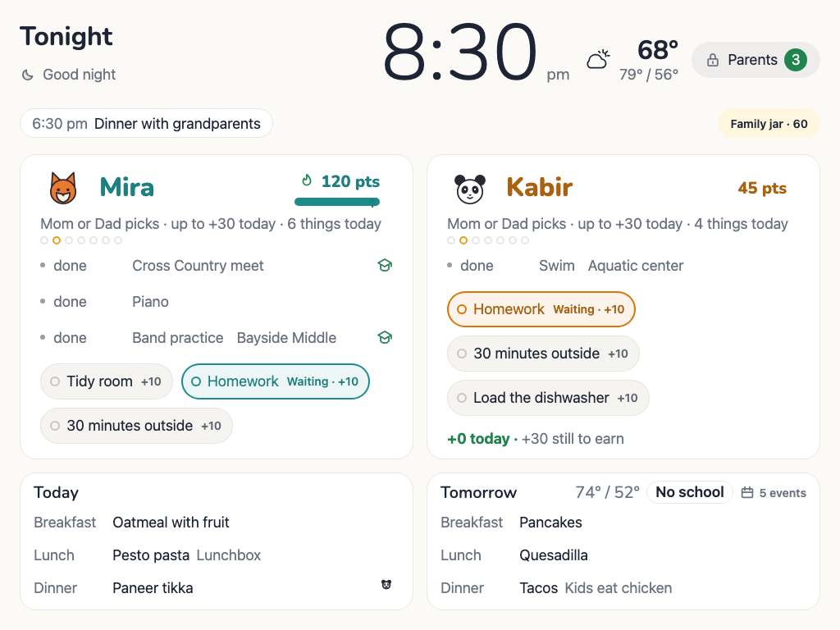The image size is (840, 630).
Task: Click Mira's fox avatar icon
Action: [x=63, y=188]
